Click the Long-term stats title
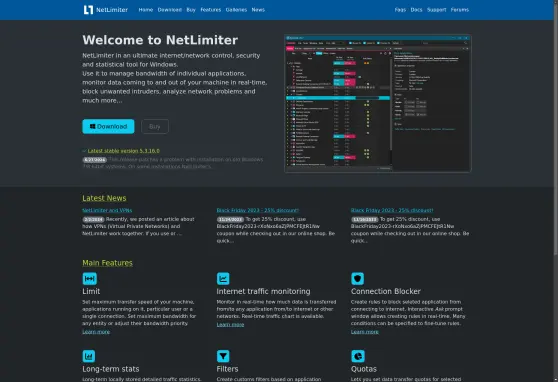 coord(111,369)
